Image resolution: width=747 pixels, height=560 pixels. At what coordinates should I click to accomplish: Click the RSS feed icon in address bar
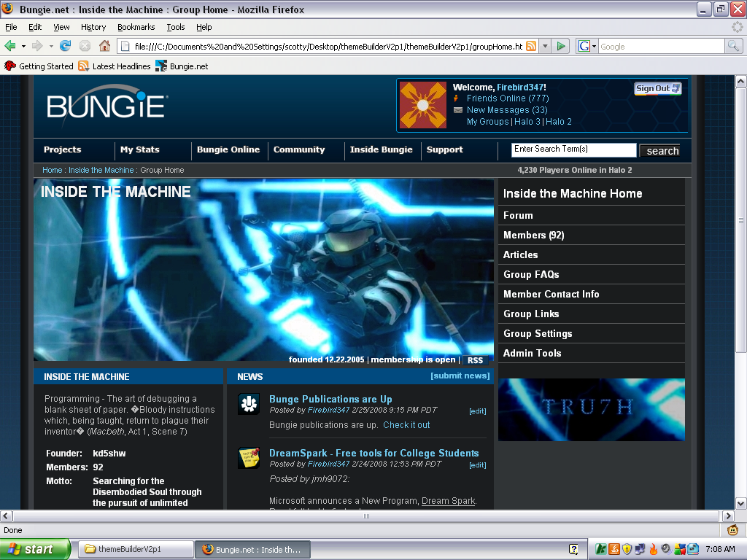tap(531, 46)
